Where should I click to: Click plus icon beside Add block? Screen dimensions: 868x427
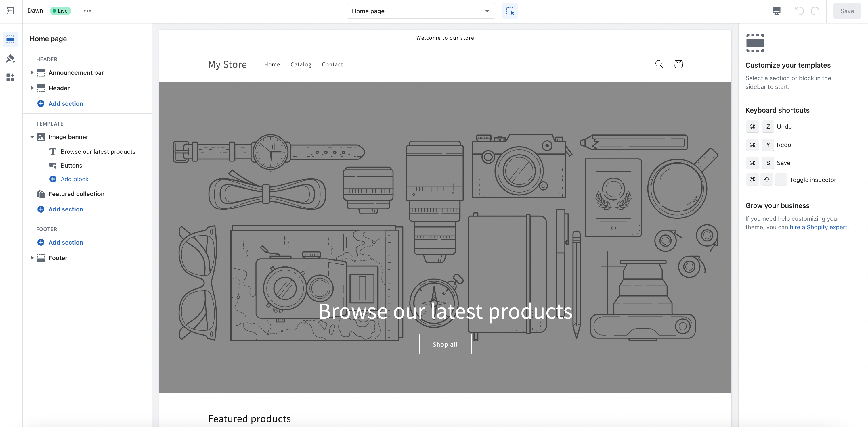53,179
